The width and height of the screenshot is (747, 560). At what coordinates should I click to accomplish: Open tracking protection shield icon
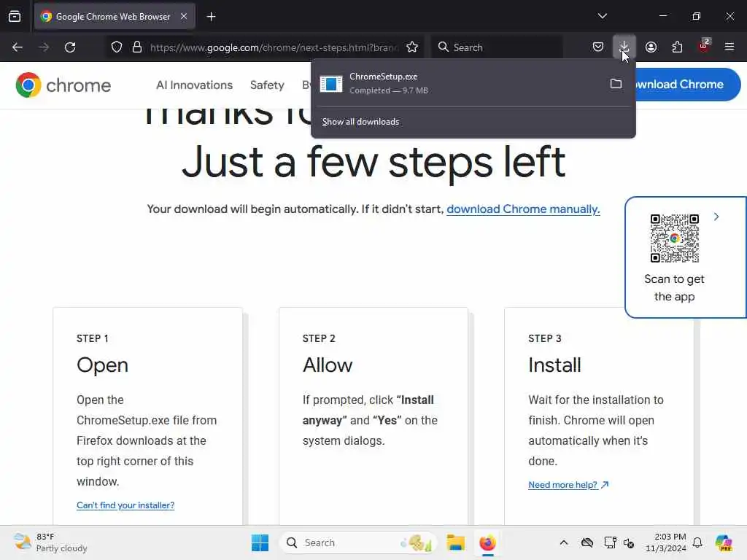[x=117, y=47]
